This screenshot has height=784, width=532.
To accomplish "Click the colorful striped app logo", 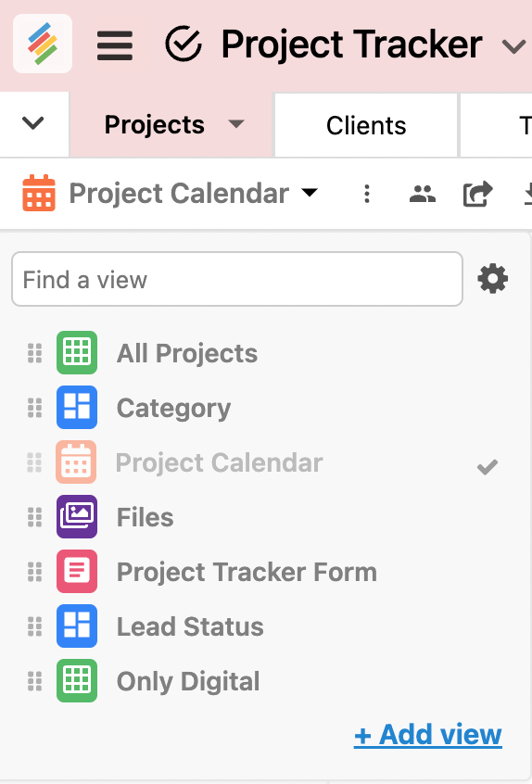I will pyautogui.click(x=43, y=44).
